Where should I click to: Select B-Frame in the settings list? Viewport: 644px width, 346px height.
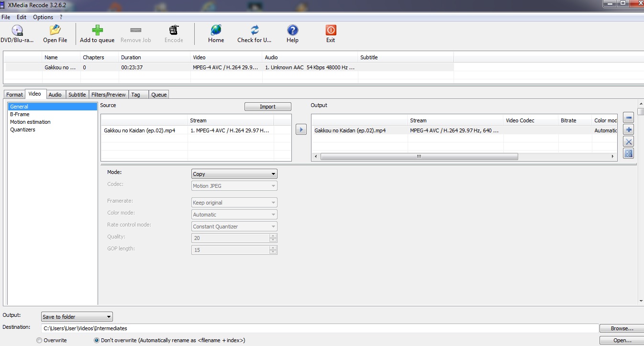(x=52, y=114)
